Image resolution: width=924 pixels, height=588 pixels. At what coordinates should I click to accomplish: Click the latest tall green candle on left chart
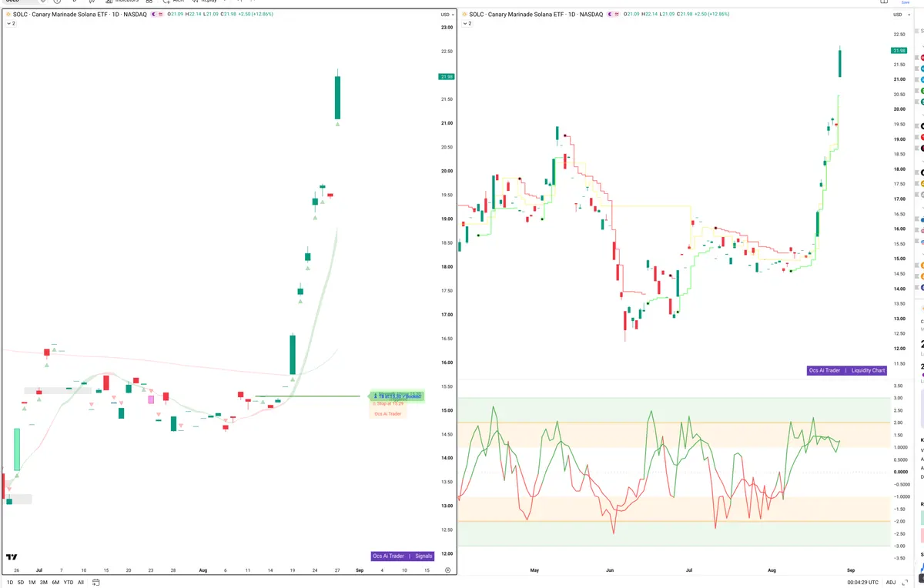(337, 97)
